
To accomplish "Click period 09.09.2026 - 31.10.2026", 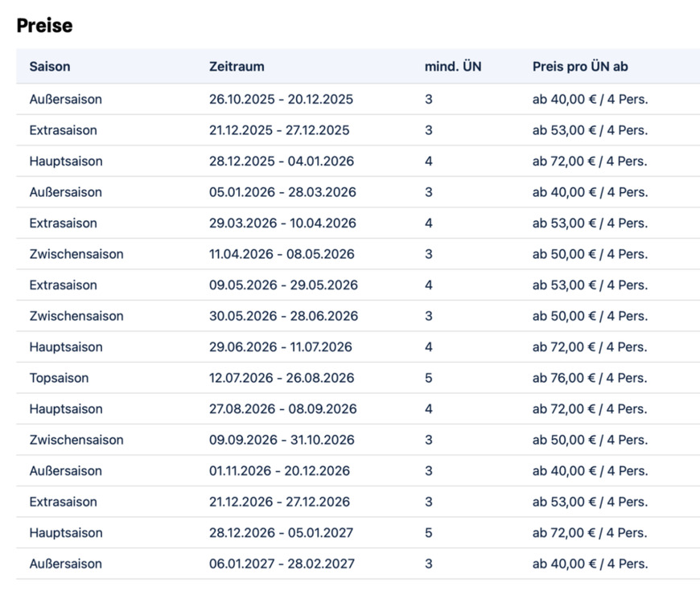I will tap(282, 440).
